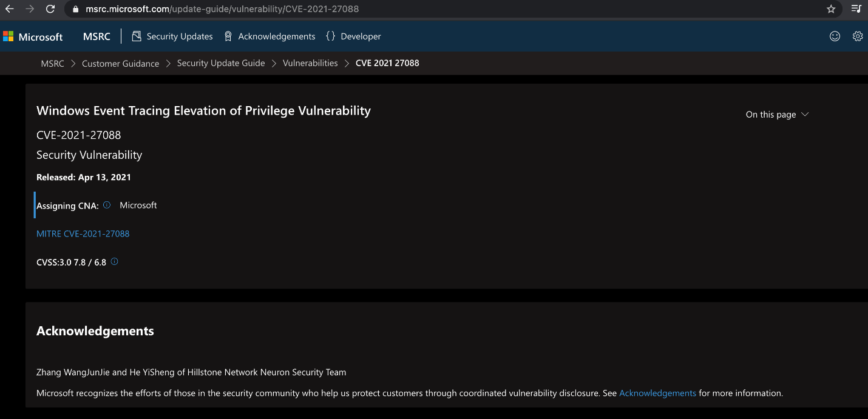Bookmark page with star icon
This screenshot has width=868, height=419.
coord(831,9)
